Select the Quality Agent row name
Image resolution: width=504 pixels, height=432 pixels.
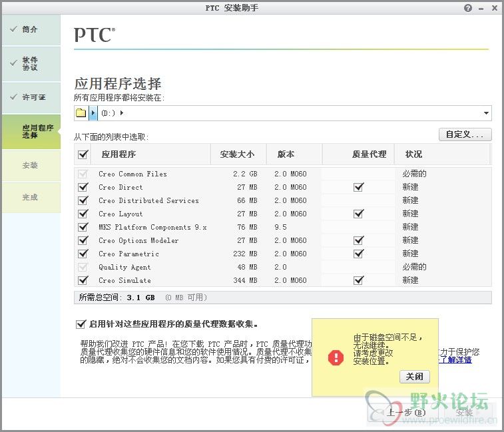tap(125, 267)
